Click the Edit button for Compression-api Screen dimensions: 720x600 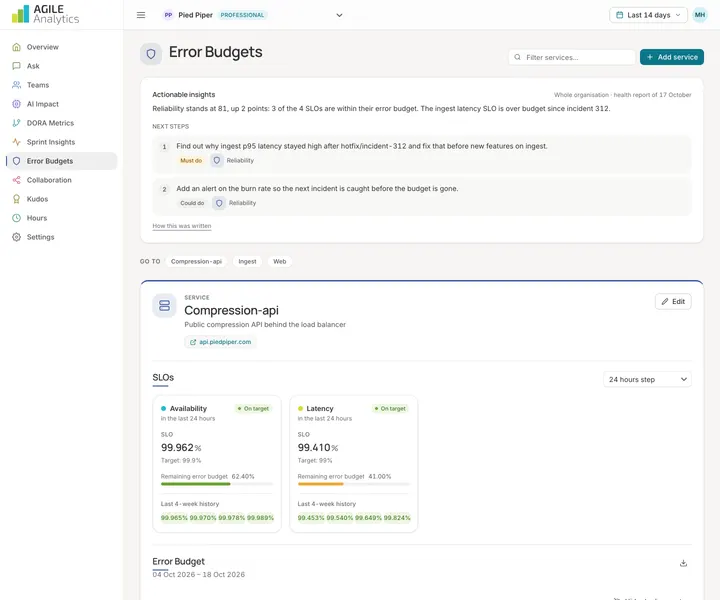click(673, 302)
